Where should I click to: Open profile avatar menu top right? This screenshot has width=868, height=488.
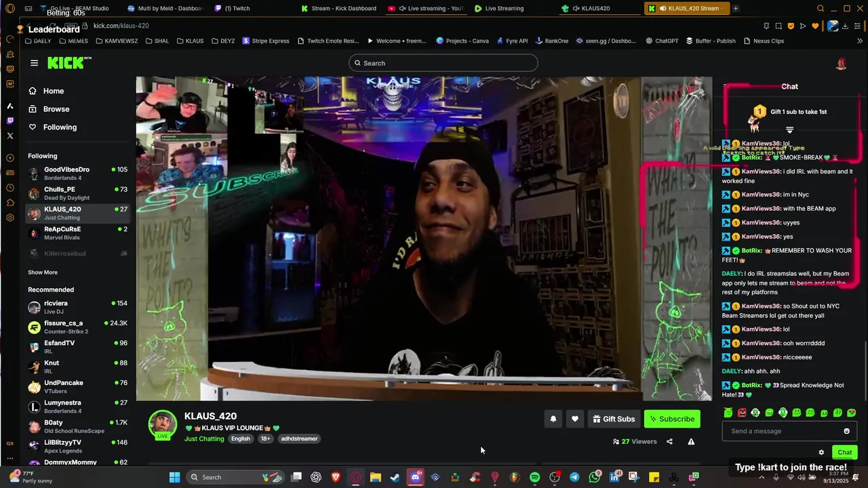[842, 64]
